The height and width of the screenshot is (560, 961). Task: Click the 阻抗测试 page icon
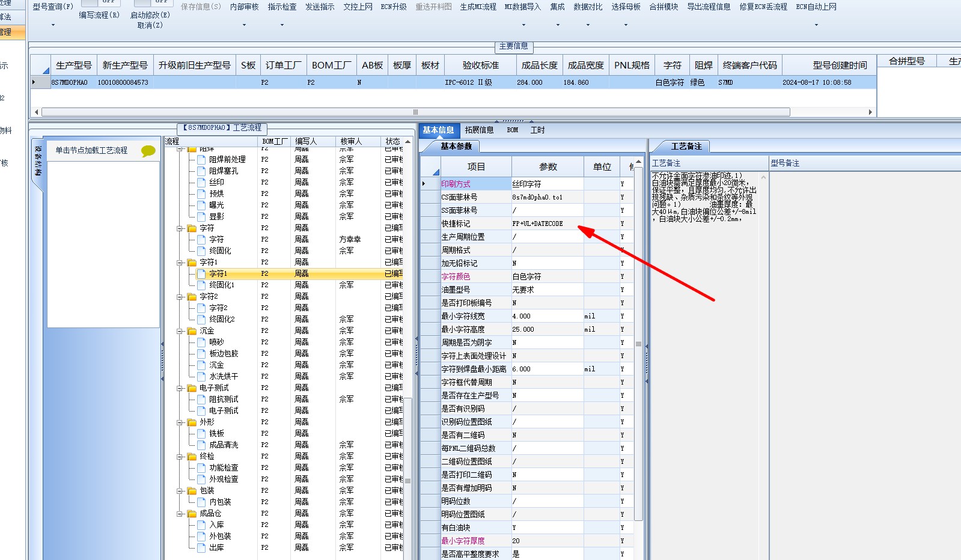[x=202, y=399]
